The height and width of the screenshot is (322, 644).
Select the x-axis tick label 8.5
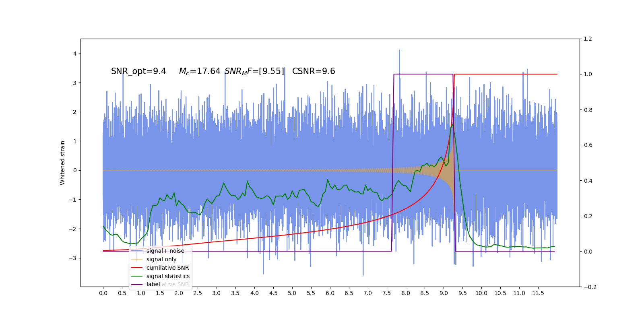(425, 293)
